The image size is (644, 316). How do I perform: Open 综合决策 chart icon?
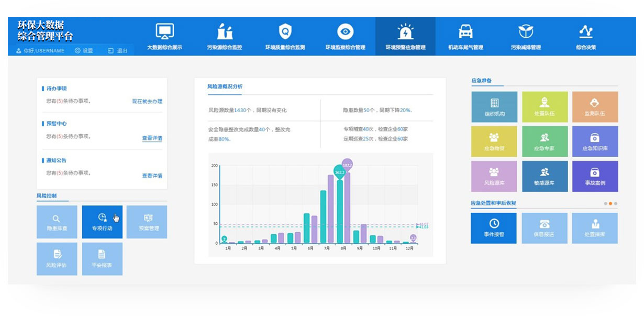click(x=586, y=31)
